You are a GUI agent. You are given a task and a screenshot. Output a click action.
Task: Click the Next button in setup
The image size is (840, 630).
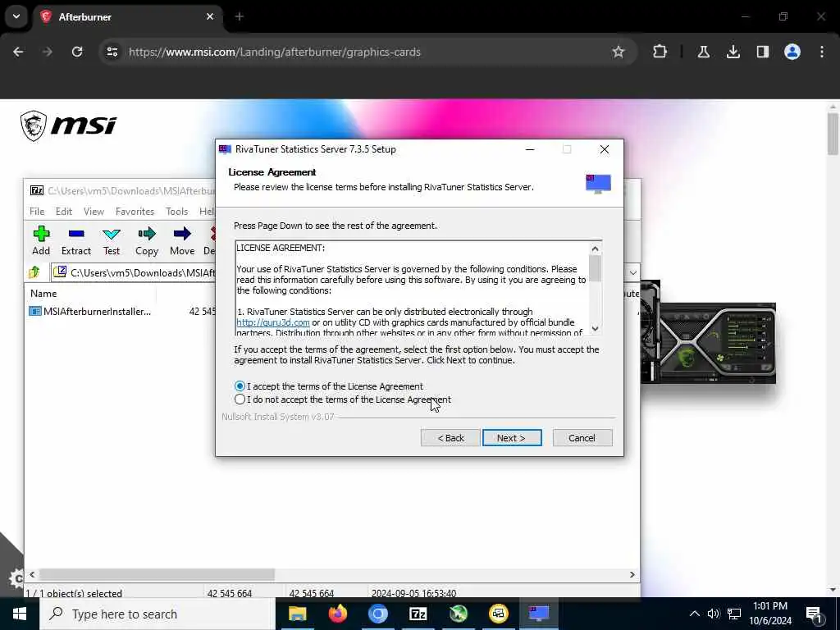point(512,438)
